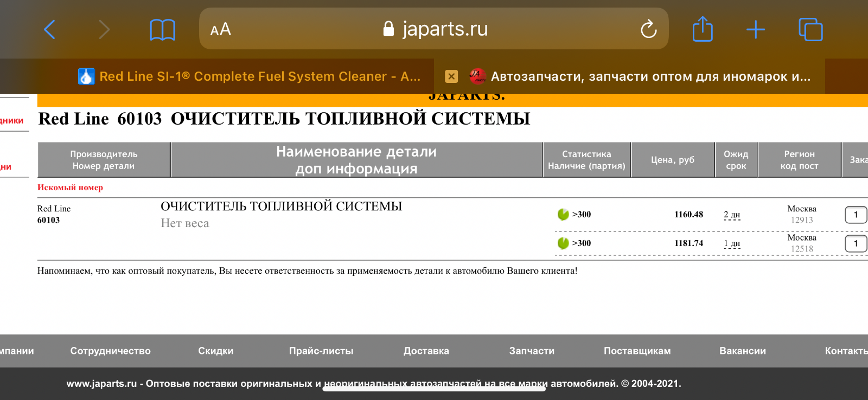Close the Автозапчасти tab with the X
This screenshot has width=868, height=400.
tap(451, 76)
